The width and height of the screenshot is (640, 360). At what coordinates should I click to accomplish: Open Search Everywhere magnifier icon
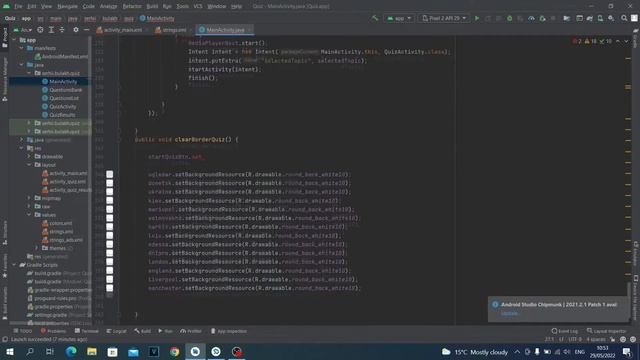pyautogui.click(x=624, y=18)
